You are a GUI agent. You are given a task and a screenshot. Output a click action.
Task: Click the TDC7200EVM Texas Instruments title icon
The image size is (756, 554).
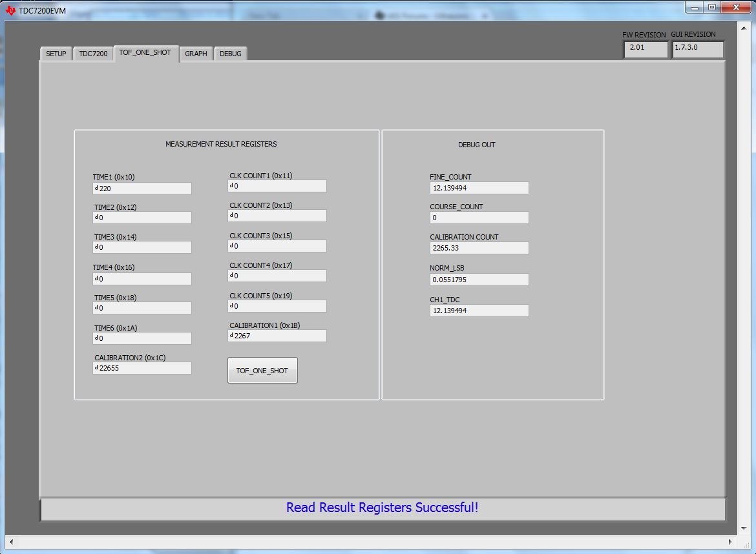[x=10, y=10]
